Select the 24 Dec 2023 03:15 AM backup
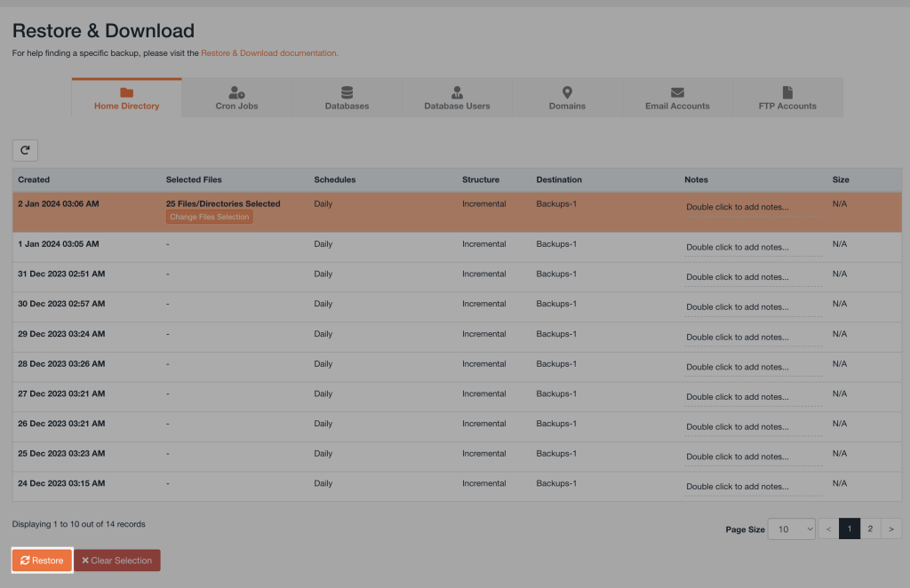 (61, 484)
